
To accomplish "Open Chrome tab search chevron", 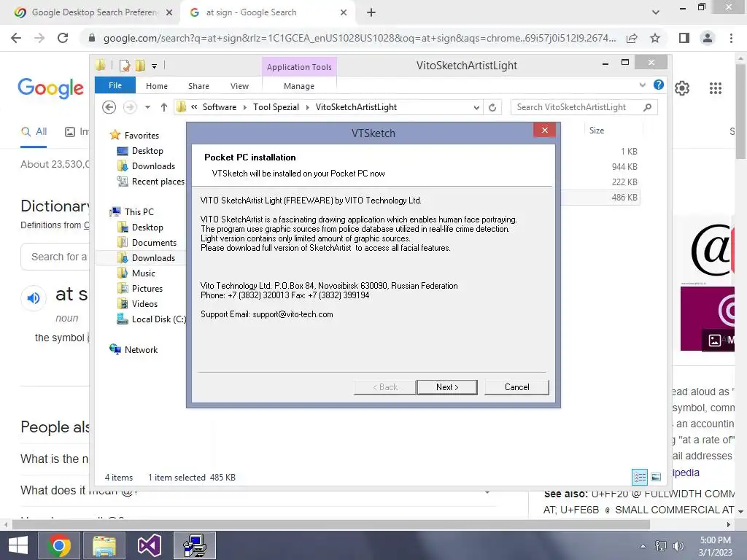I will pyautogui.click(x=656, y=12).
